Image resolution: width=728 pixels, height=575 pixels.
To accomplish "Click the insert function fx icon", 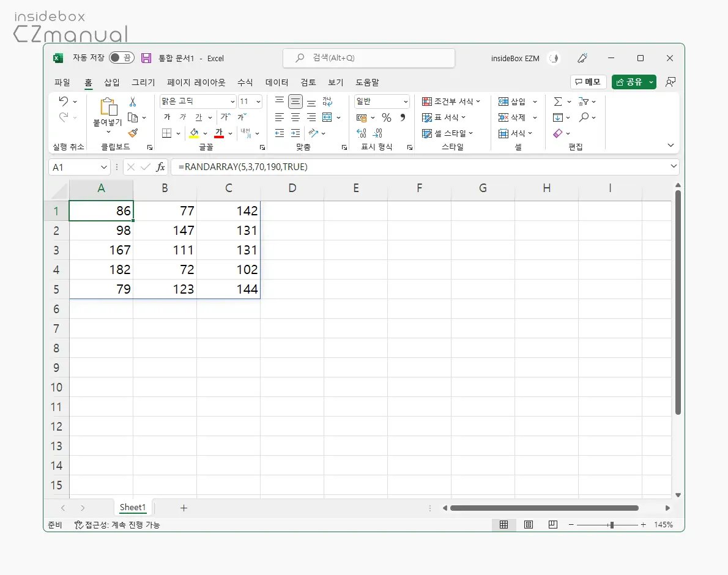I will pyautogui.click(x=161, y=167).
